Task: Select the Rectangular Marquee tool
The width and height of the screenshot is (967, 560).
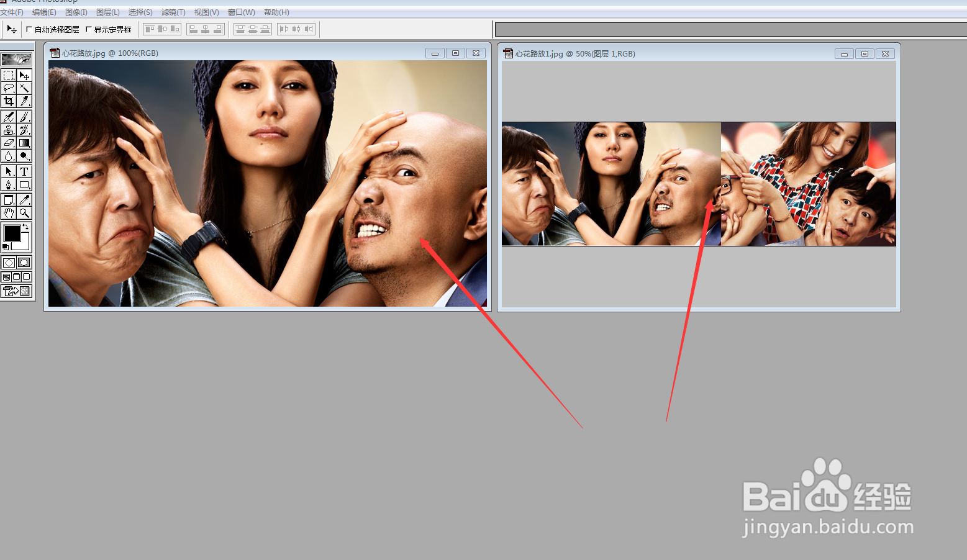Action: pos(9,75)
